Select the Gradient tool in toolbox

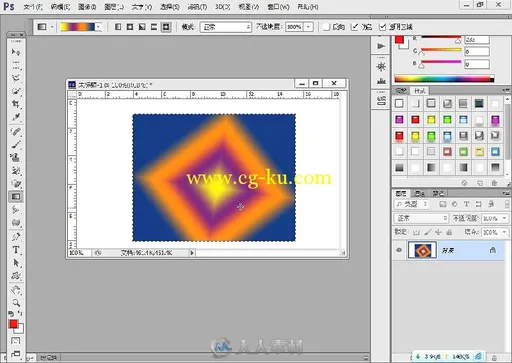click(x=16, y=197)
